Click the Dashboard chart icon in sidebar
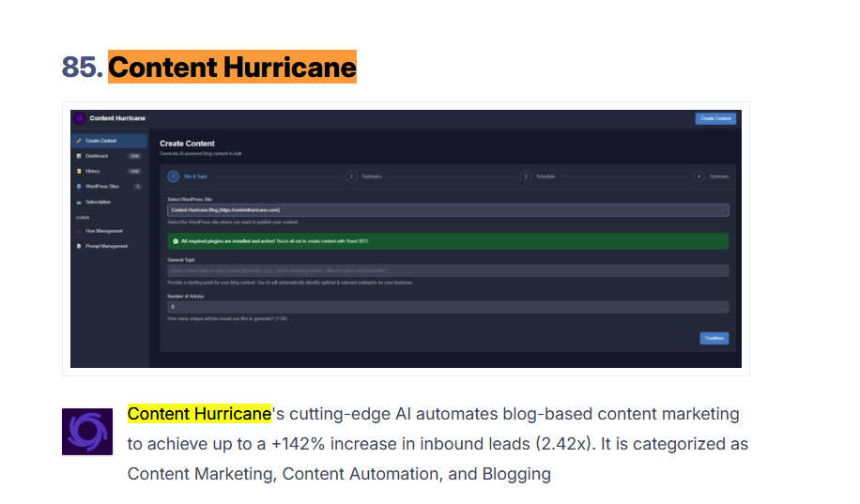This screenshot has width=860, height=504. (79, 157)
